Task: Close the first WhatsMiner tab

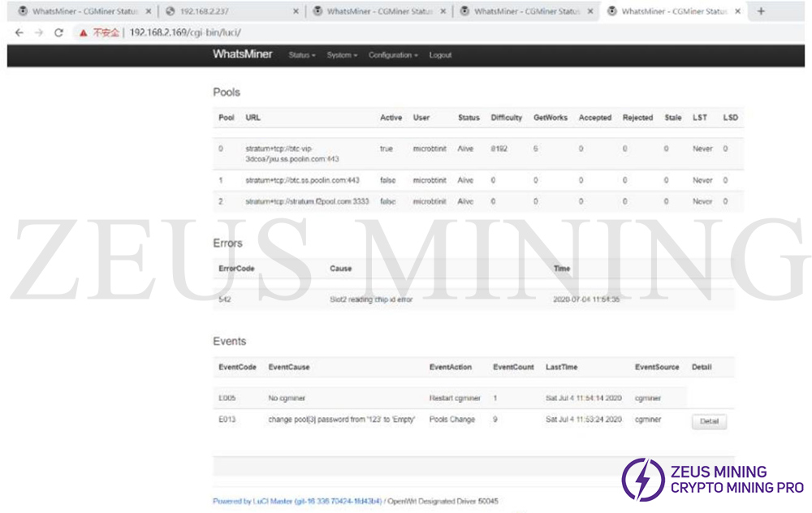Action: (x=148, y=11)
